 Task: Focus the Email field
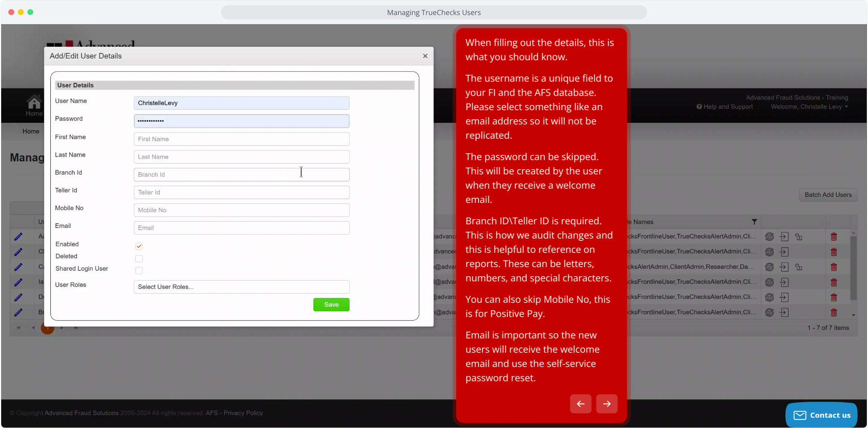[x=242, y=228]
